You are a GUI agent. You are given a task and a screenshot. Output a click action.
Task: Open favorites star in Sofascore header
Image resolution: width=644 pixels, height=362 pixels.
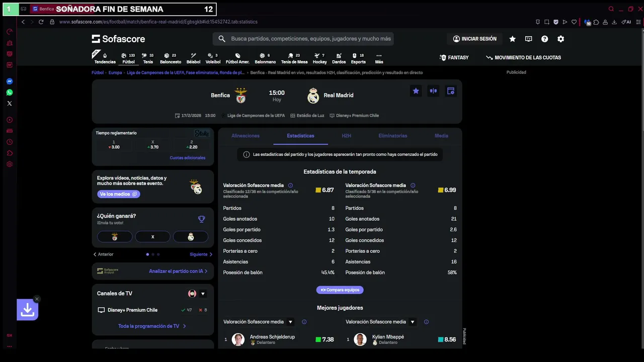click(x=512, y=39)
